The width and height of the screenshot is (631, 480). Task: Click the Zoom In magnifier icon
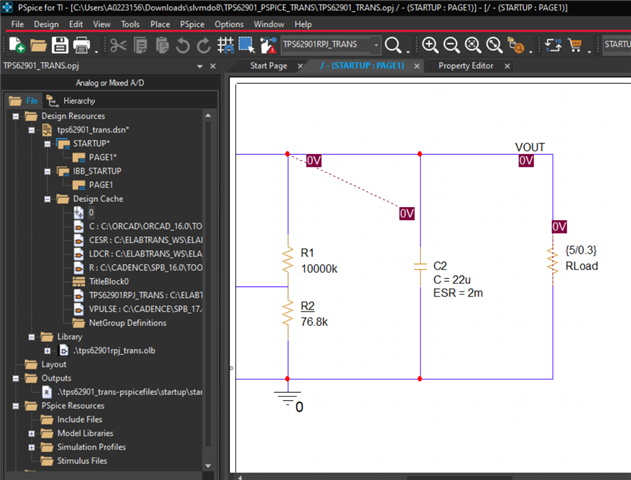click(x=430, y=45)
